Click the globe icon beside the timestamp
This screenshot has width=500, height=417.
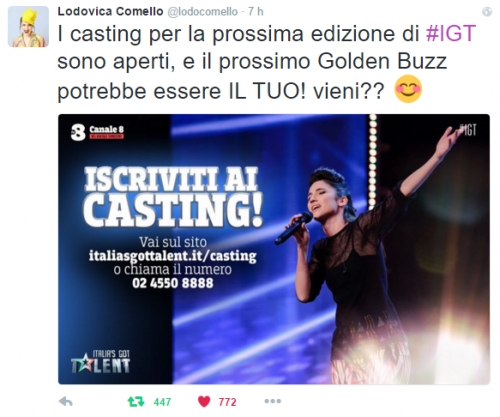tap(487, 12)
